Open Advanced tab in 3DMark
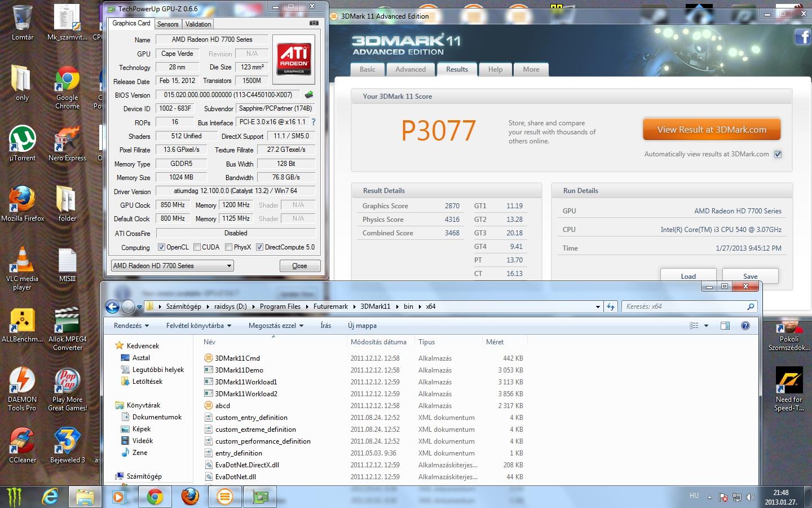The height and width of the screenshot is (508, 812). pos(411,69)
